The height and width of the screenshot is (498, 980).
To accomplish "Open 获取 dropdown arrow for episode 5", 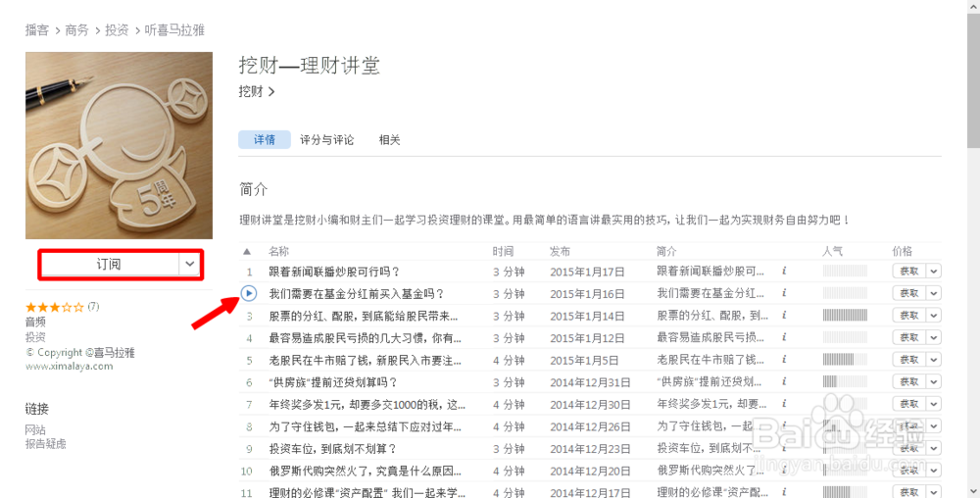I will click(934, 360).
